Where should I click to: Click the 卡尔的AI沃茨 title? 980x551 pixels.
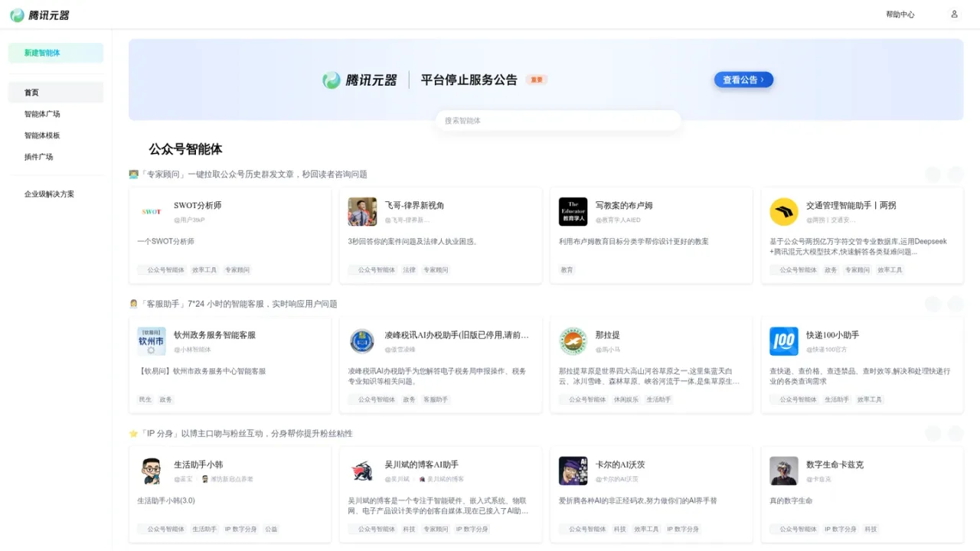coord(620,465)
